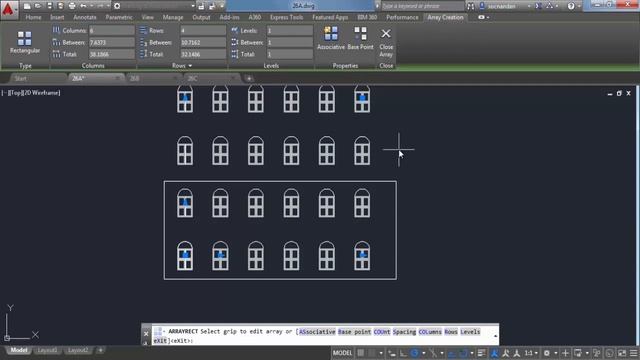Open the user account dropdown arrow
The width and height of the screenshot is (640, 360).
pos(529,6)
